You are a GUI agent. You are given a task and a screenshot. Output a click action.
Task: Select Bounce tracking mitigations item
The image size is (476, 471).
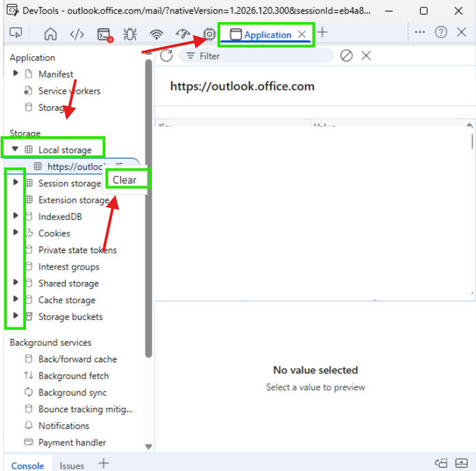pyautogui.click(x=85, y=409)
